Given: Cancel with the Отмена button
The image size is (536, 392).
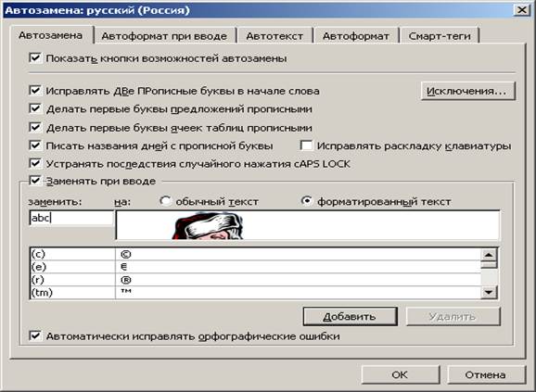Looking at the screenshot, I should (x=486, y=374).
